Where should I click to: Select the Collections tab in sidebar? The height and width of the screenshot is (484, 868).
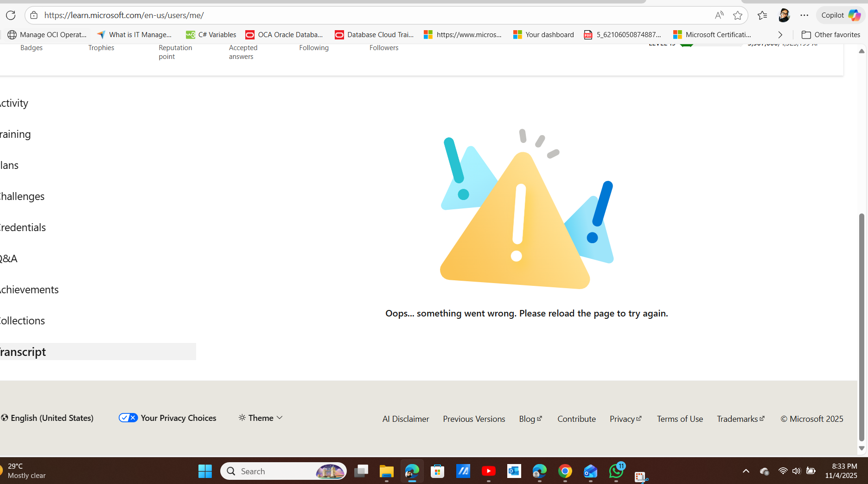coord(22,321)
